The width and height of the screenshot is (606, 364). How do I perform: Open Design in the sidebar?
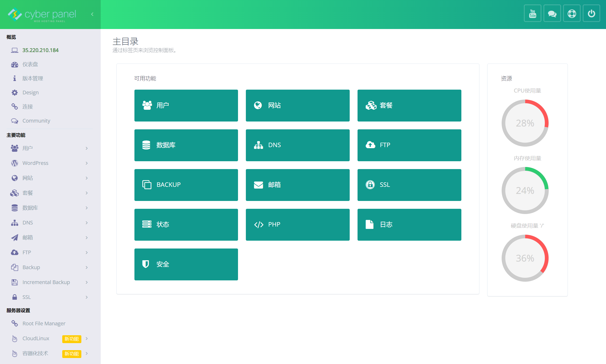click(x=30, y=93)
